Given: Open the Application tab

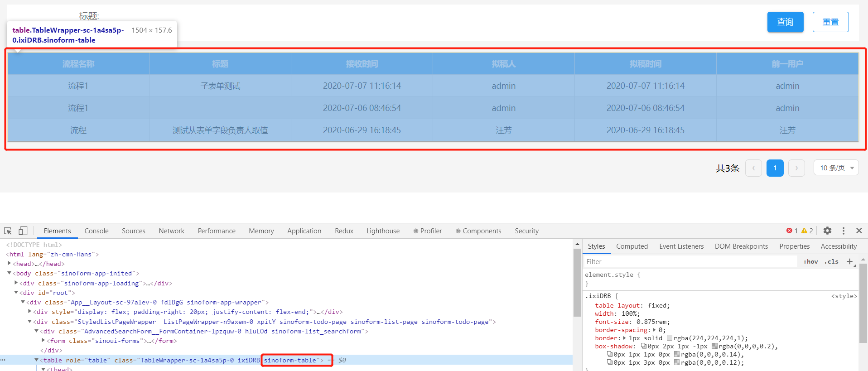Looking at the screenshot, I should click(x=304, y=231).
